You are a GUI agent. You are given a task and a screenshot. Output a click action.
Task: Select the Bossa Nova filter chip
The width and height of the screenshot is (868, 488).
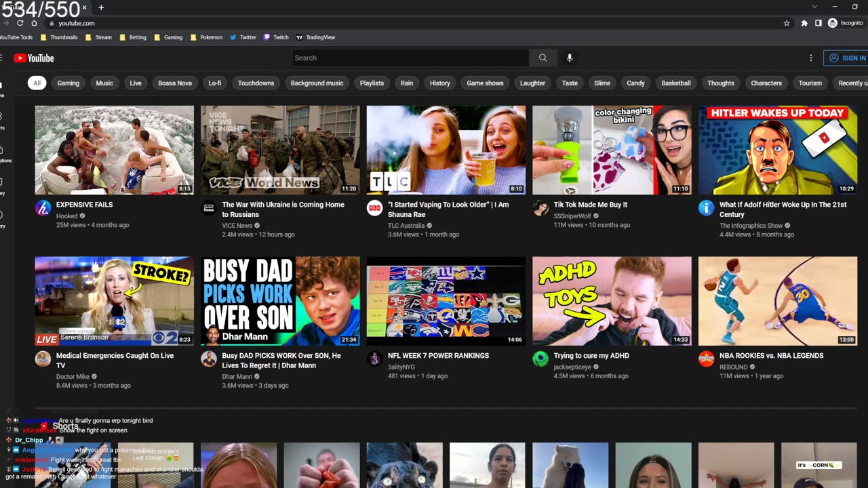(175, 83)
